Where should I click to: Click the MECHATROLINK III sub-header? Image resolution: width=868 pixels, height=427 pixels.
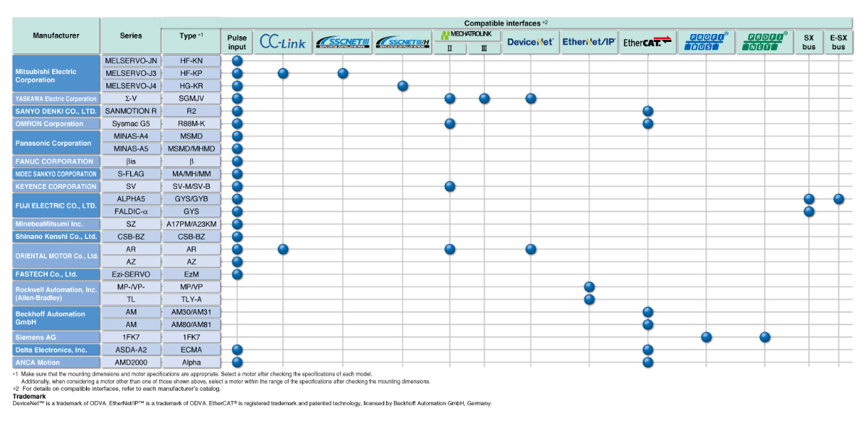[x=483, y=48]
